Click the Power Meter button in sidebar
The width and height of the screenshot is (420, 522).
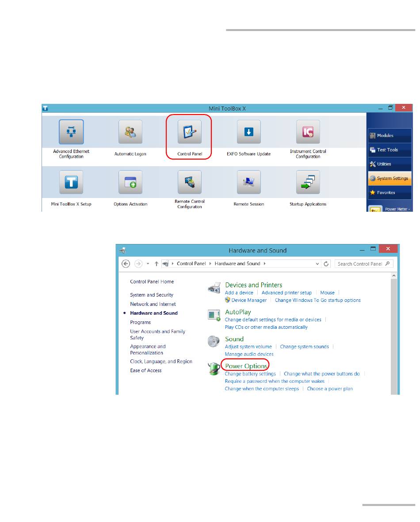(389, 209)
